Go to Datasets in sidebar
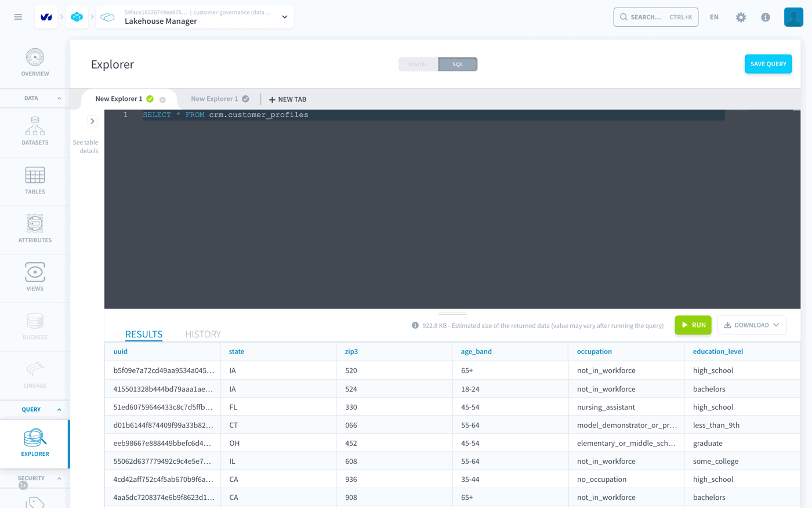 [x=35, y=131]
